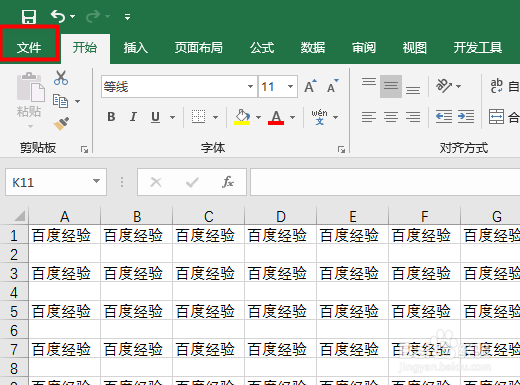Click the Decrease Font Size icon
Image resolution: width=520 pixels, height=385 pixels.
click(332, 86)
